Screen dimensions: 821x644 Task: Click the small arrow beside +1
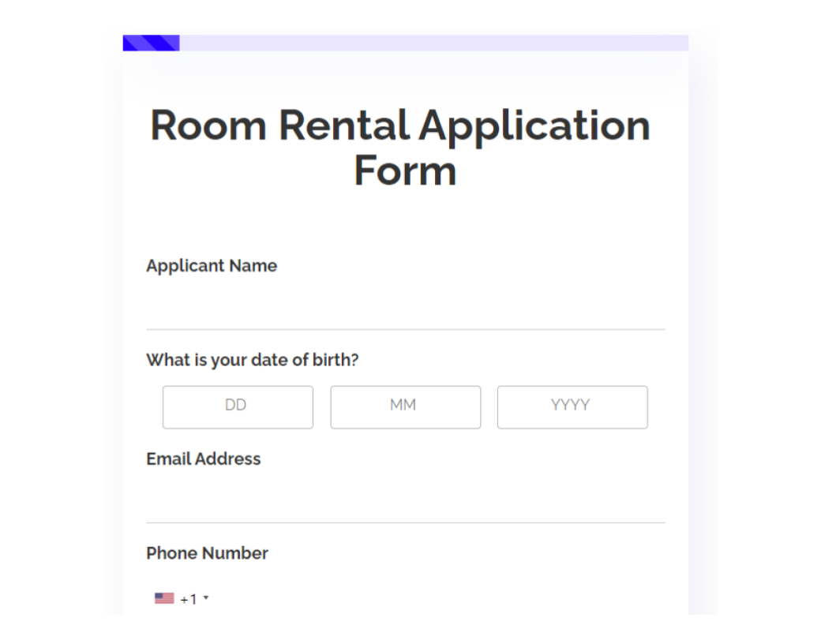(206, 597)
